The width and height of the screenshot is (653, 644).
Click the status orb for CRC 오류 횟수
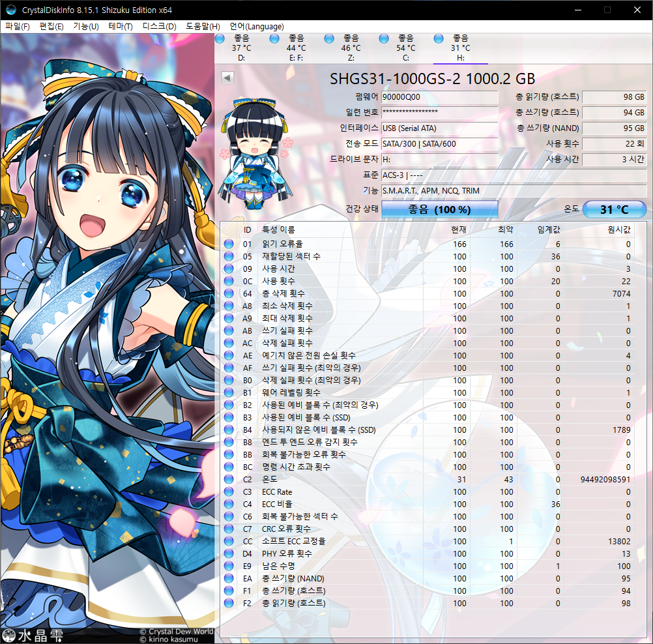pyautogui.click(x=229, y=529)
